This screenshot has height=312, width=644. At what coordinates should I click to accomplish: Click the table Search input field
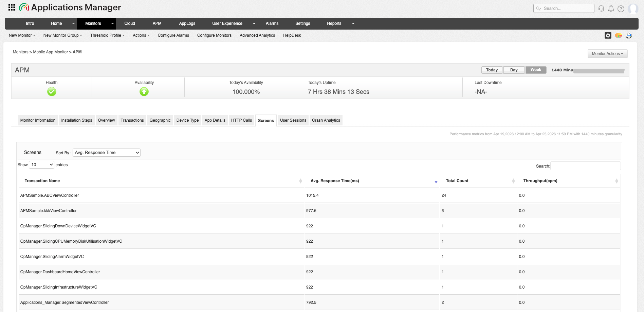click(585, 166)
